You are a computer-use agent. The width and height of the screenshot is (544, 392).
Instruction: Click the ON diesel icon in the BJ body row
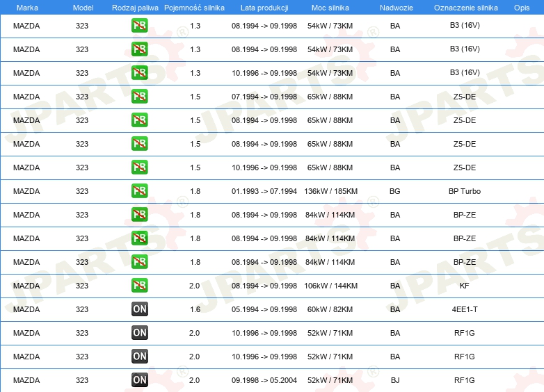[140, 380]
